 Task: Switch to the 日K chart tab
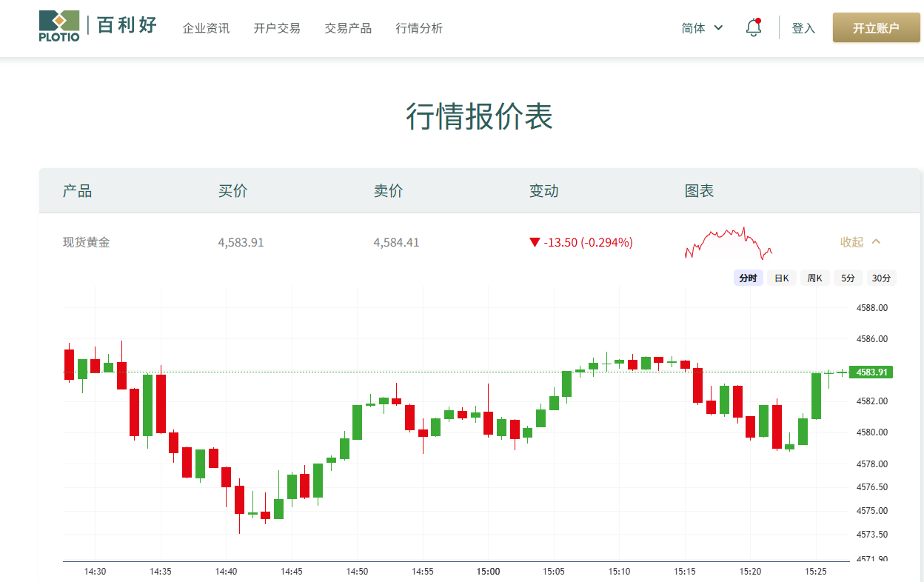pyautogui.click(x=781, y=278)
